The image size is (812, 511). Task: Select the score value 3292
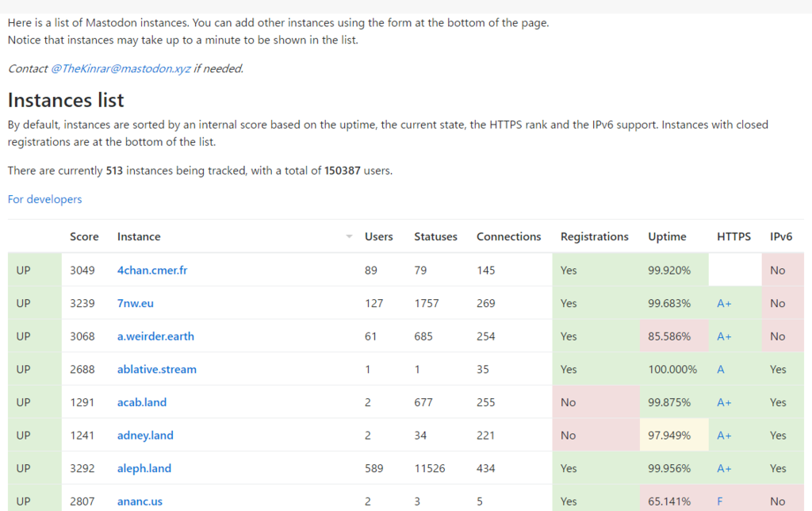[x=82, y=468]
